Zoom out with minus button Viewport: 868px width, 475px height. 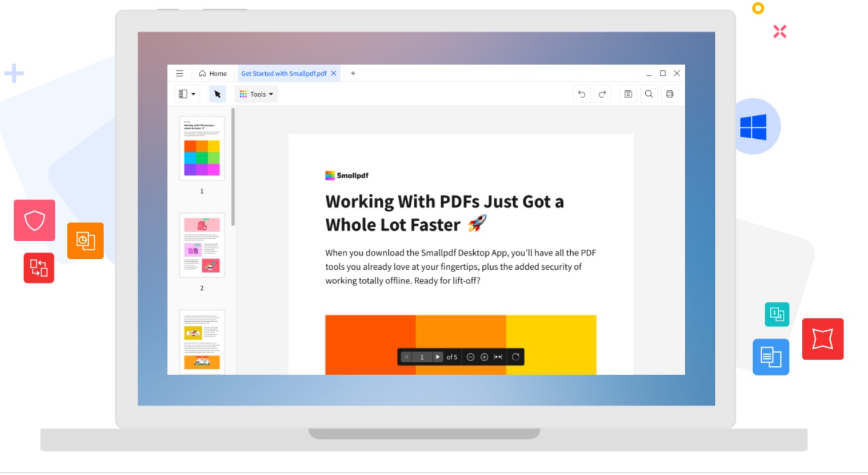[x=470, y=357]
